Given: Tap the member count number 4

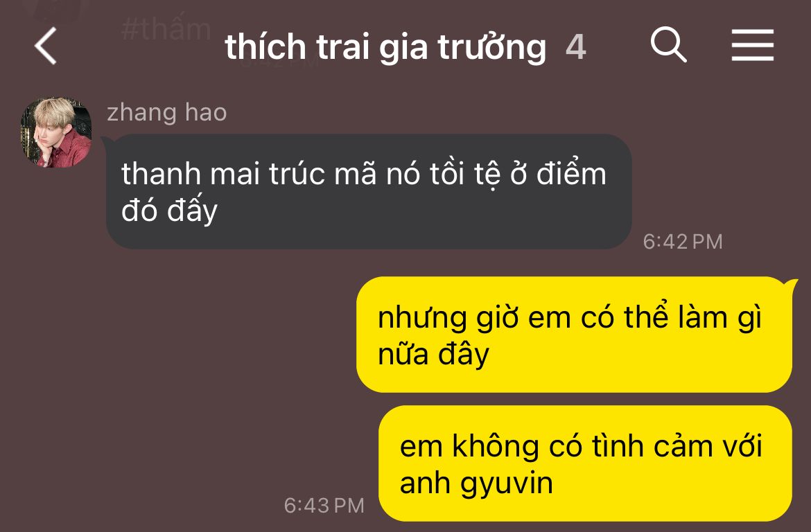Looking at the screenshot, I should pos(575,47).
